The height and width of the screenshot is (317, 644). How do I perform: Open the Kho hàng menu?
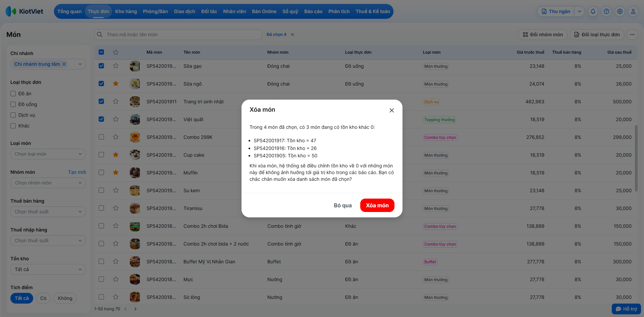click(x=126, y=11)
